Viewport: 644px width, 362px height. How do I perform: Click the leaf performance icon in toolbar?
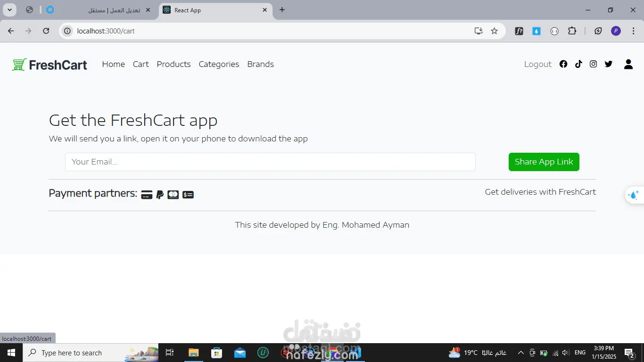[x=598, y=31]
